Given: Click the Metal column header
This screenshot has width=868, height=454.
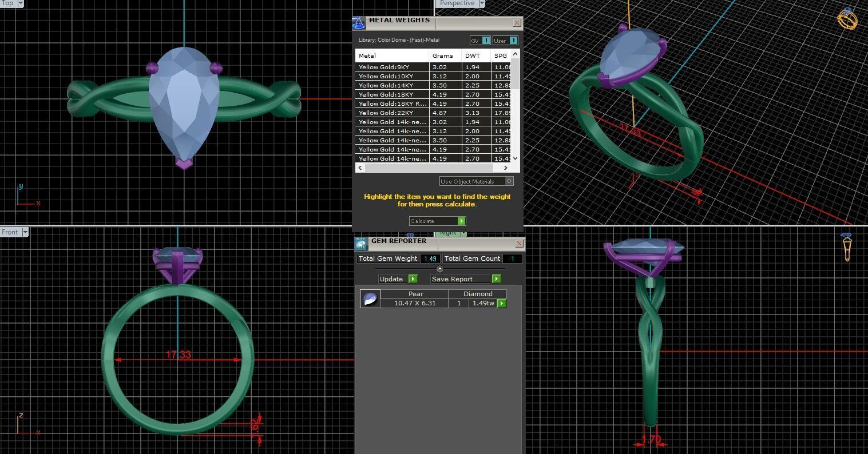Looking at the screenshot, I should 392,55.
